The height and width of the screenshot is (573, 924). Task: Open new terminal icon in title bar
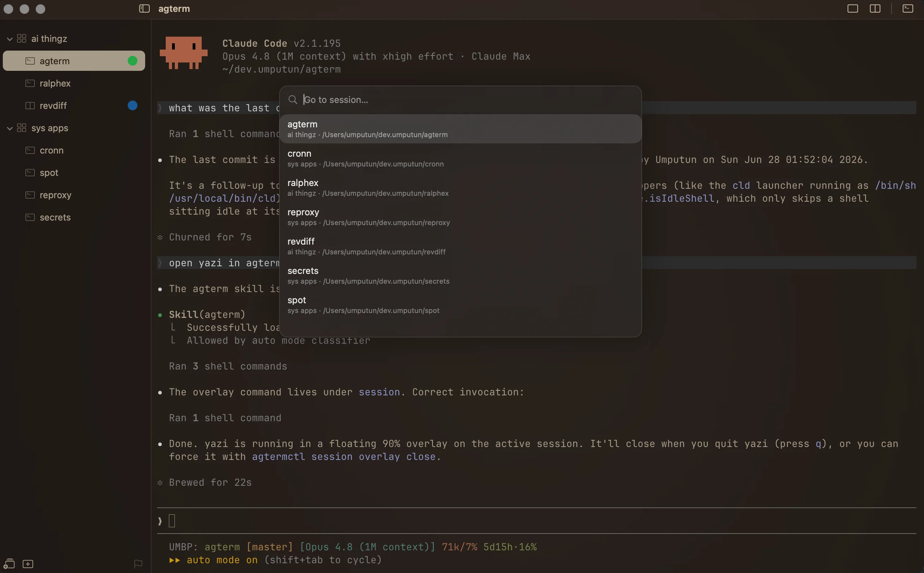click(x=908, y=8)
